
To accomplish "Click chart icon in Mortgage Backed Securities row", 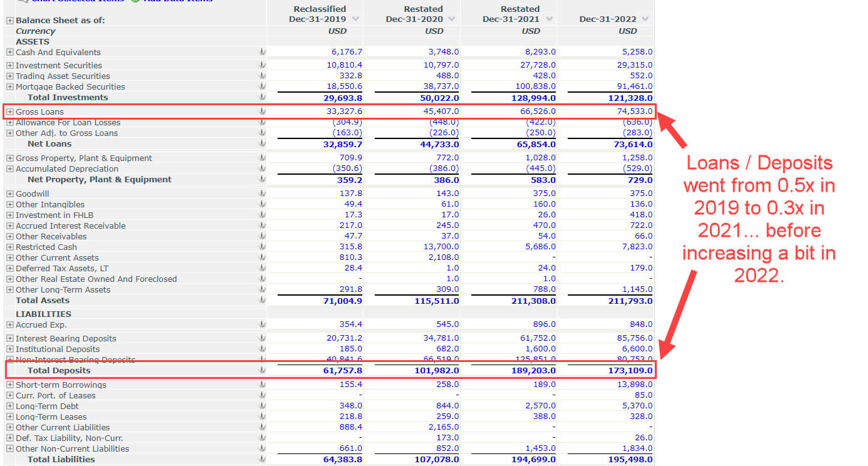I will pyautogui.click(x=262, y=86).
